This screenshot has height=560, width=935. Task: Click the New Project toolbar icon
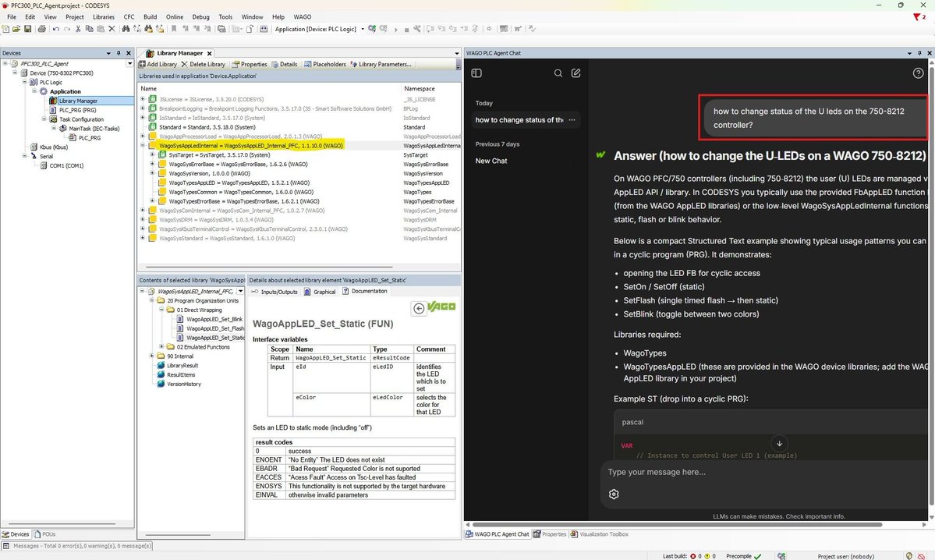point(5,29)
